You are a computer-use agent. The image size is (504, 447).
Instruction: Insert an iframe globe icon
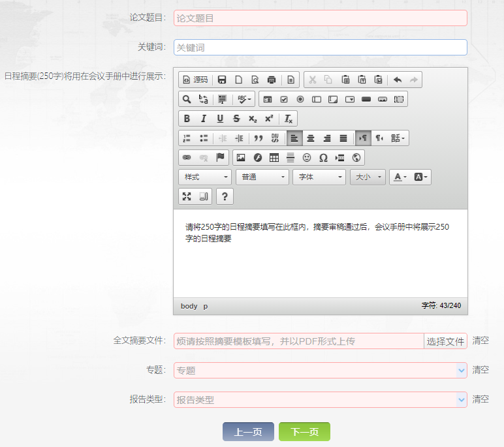pos(356,157)
